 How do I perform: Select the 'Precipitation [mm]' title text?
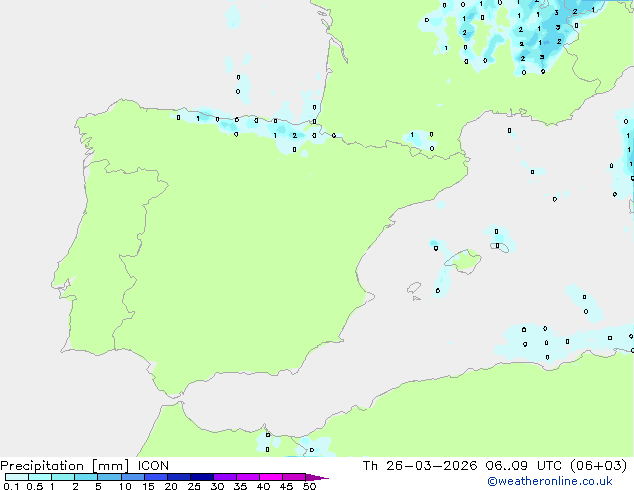click(64, 466)
